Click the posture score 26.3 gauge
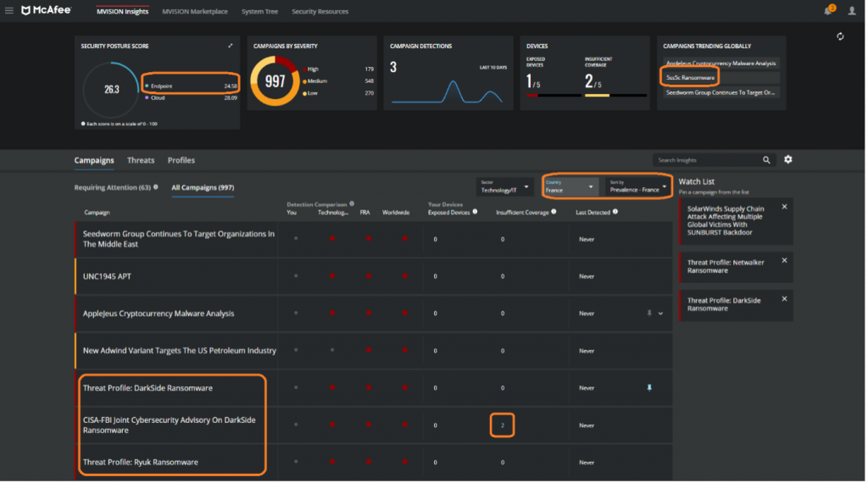The image size is (868, 483). point(111,90)
